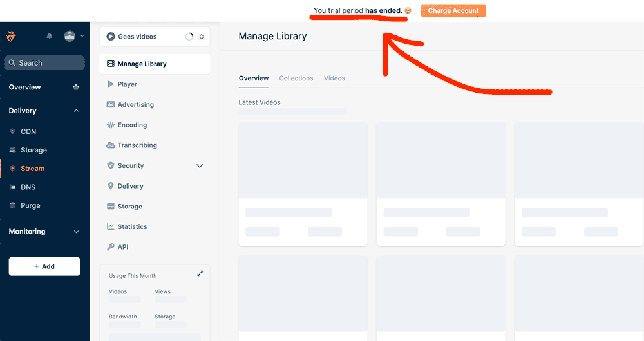Switch to the Collections tab

pyautogui.click(x=296, y=78)
